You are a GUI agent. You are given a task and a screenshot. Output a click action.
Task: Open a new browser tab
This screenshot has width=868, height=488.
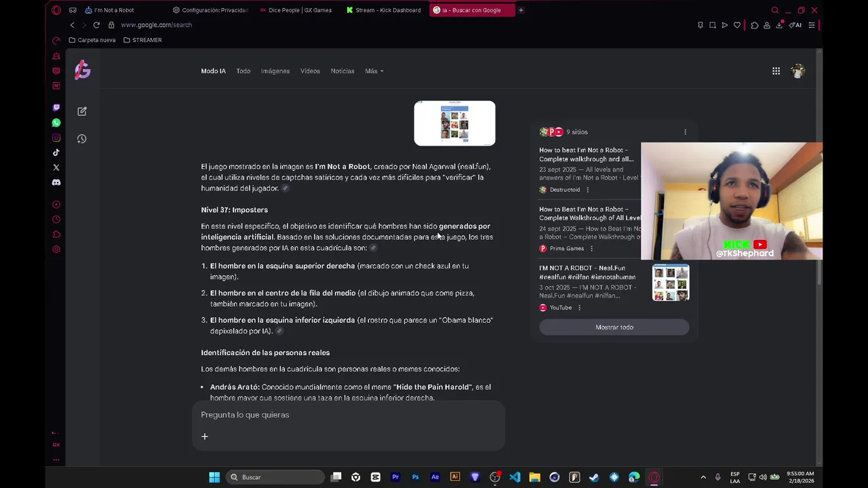point(521,10)
